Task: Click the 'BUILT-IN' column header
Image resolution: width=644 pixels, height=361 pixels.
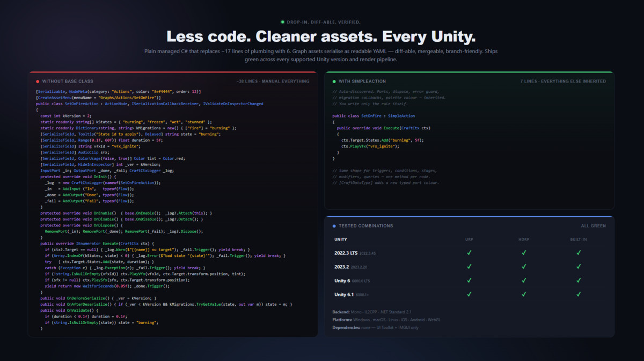Action: [x=579, y=239]
